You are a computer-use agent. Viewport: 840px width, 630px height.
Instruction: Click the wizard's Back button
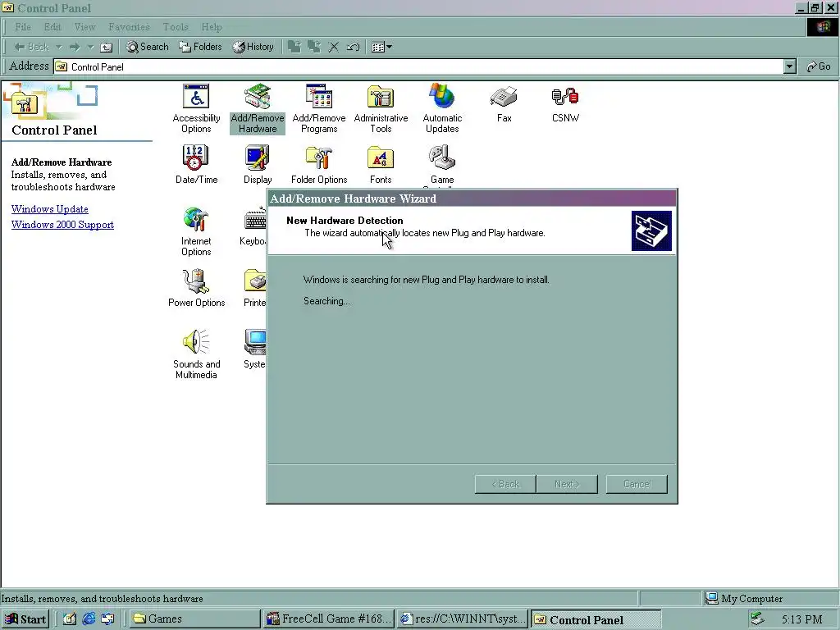(x=505, y=484)
